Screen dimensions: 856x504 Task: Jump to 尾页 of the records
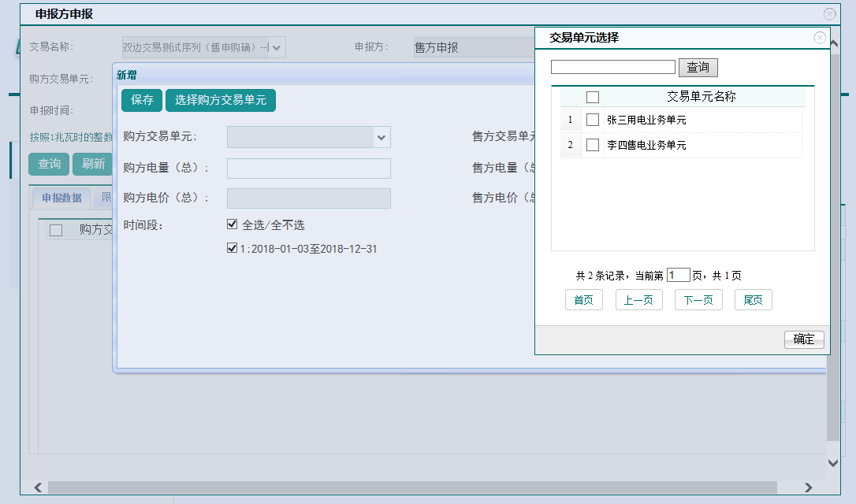(753, 300)
